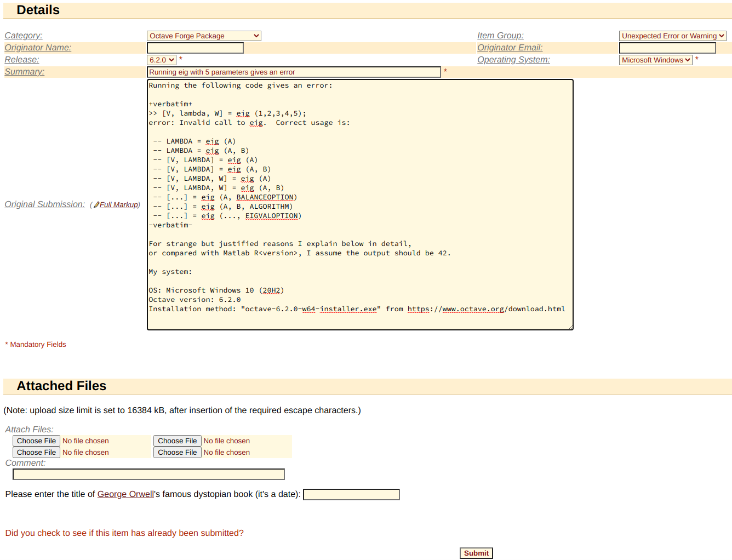The image size is (732, 560).
Task: Click the first row left Choose File button
Action: (36, 441)
